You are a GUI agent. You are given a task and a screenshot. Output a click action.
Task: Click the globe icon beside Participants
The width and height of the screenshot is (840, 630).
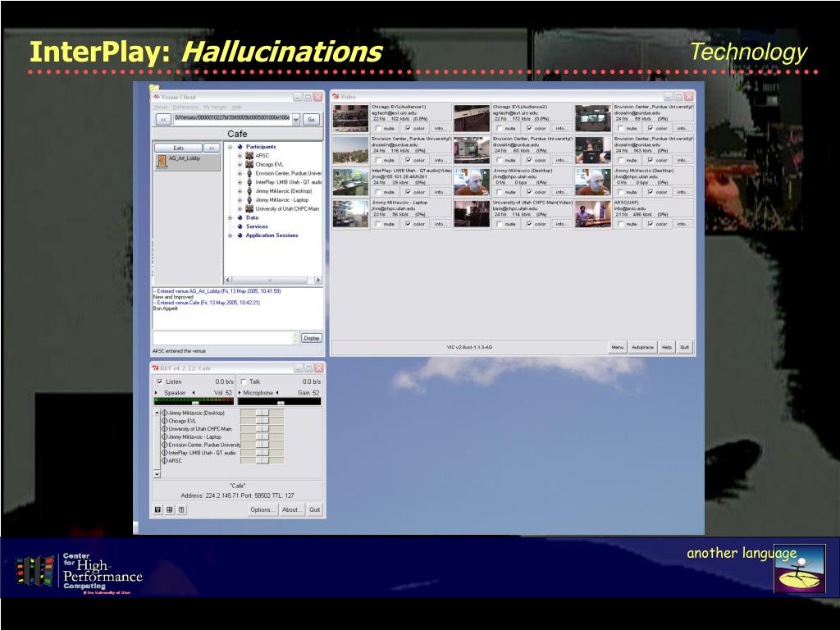(x=240, y=147)
